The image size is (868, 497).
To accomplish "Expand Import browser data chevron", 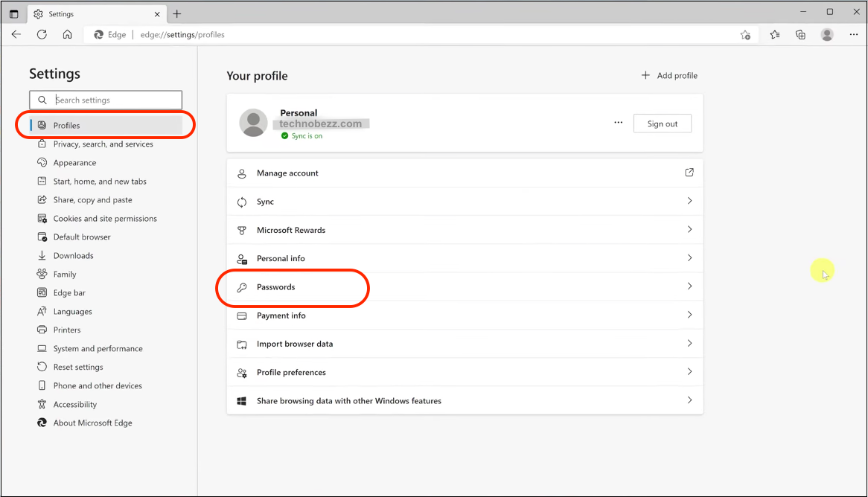I will coord(690,343).
